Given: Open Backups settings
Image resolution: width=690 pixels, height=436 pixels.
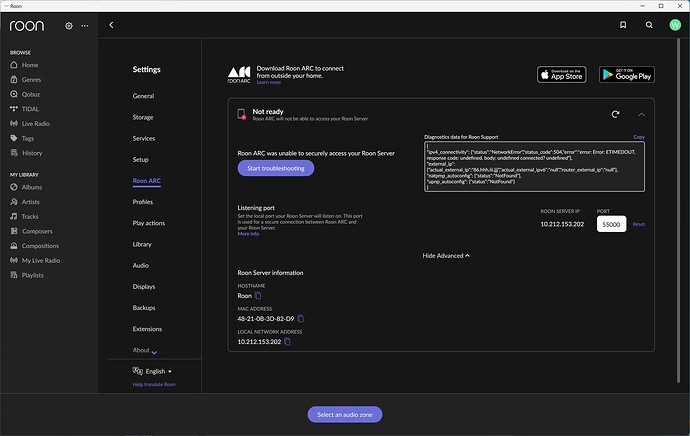Looking at the screenshot, I should pos(144,308).
